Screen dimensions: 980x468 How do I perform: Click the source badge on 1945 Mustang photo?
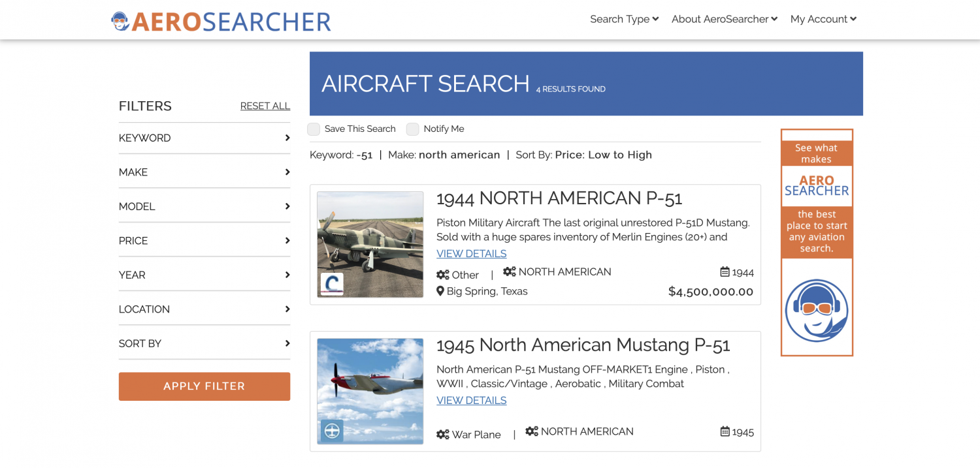(332, 431)
